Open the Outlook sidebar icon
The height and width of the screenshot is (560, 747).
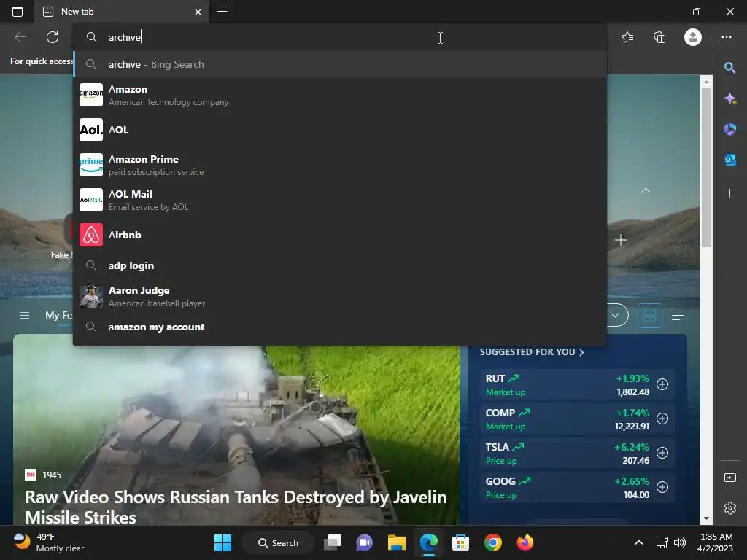(729, 160)
